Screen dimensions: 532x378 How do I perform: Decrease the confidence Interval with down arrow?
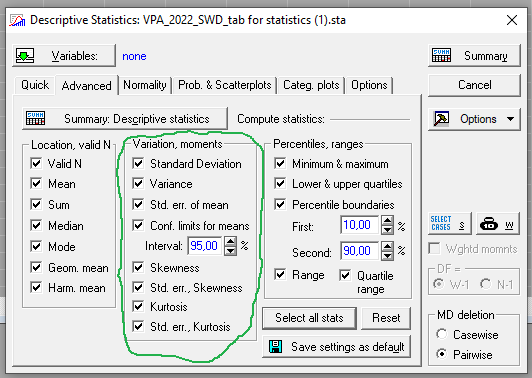coord(230,251)
